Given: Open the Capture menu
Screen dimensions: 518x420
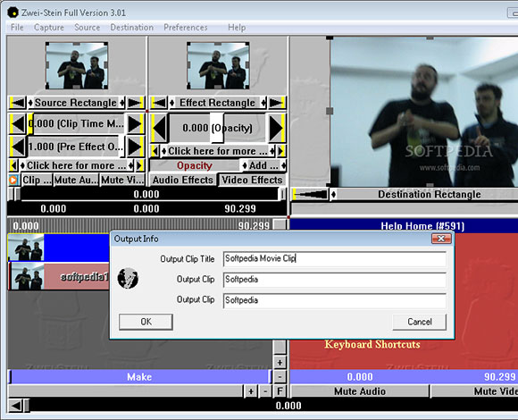Looking at the screenshot, I should pyautogui.click(x=49, y=28).
